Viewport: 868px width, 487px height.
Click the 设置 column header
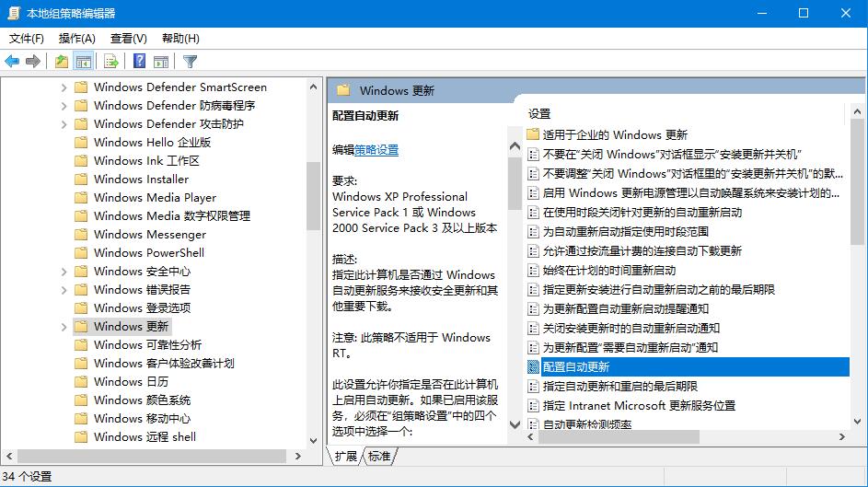click(x=539, y=113)
